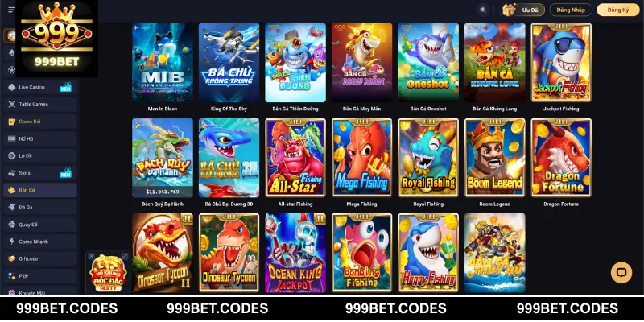Open the search magnifier icon
Image resolution: width=644 pixels, height=322 pixels.
[483, 10]
